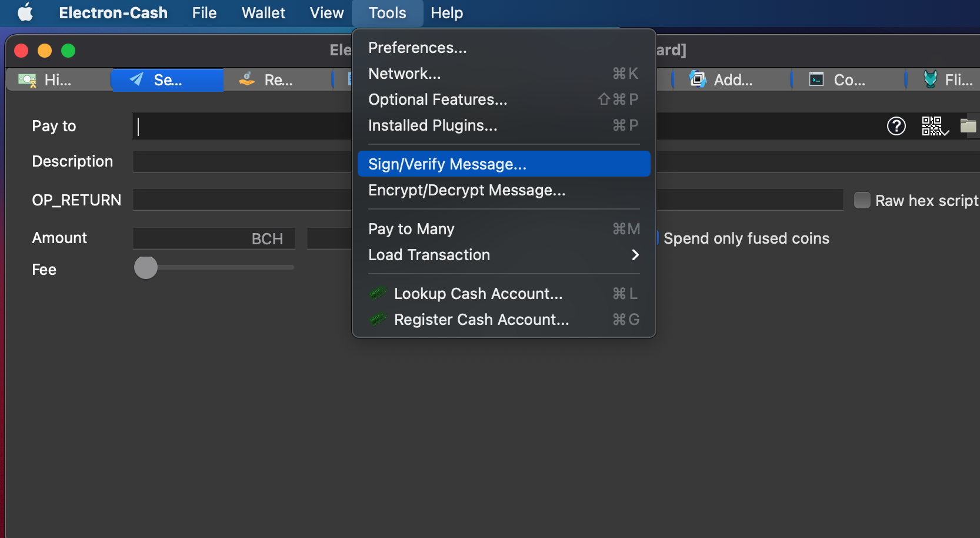Switch to the History tab
Image resolution: width=980 pixels, height=538 pixels.
point(58,80)
